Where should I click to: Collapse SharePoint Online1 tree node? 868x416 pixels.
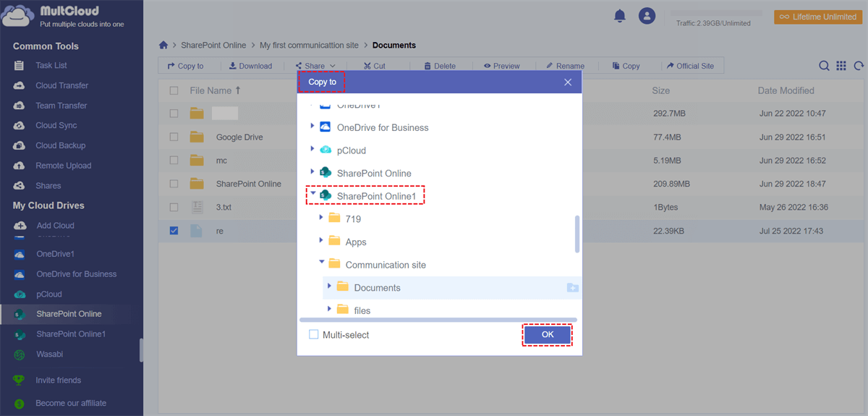(312, 195)
